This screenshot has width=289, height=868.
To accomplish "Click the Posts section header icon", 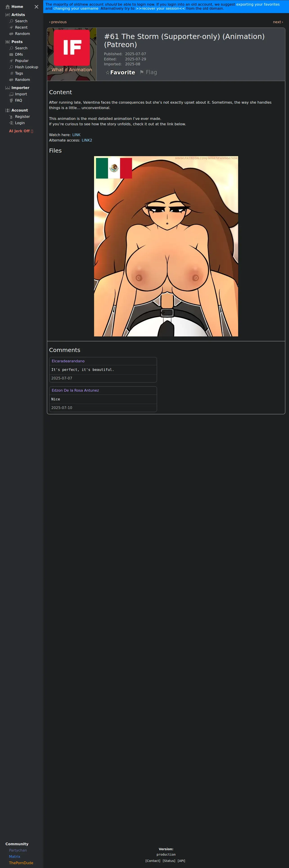I will click(x=8, y=42).
